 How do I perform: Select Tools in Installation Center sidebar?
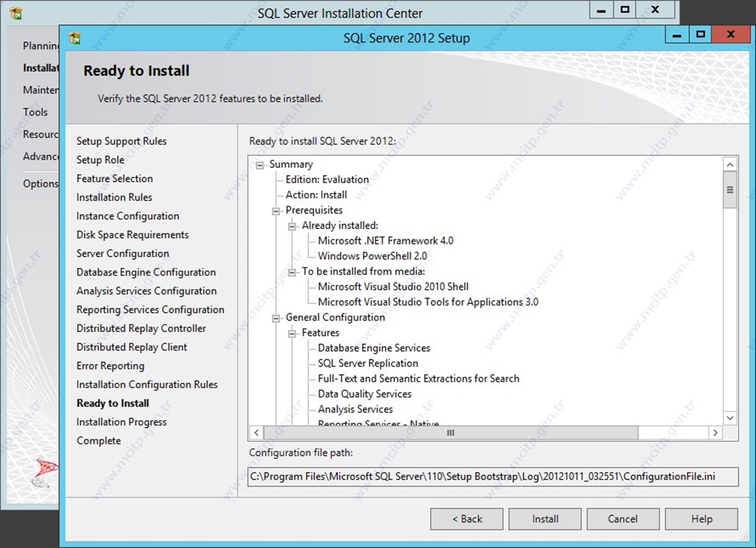click(x=35, y=112)
